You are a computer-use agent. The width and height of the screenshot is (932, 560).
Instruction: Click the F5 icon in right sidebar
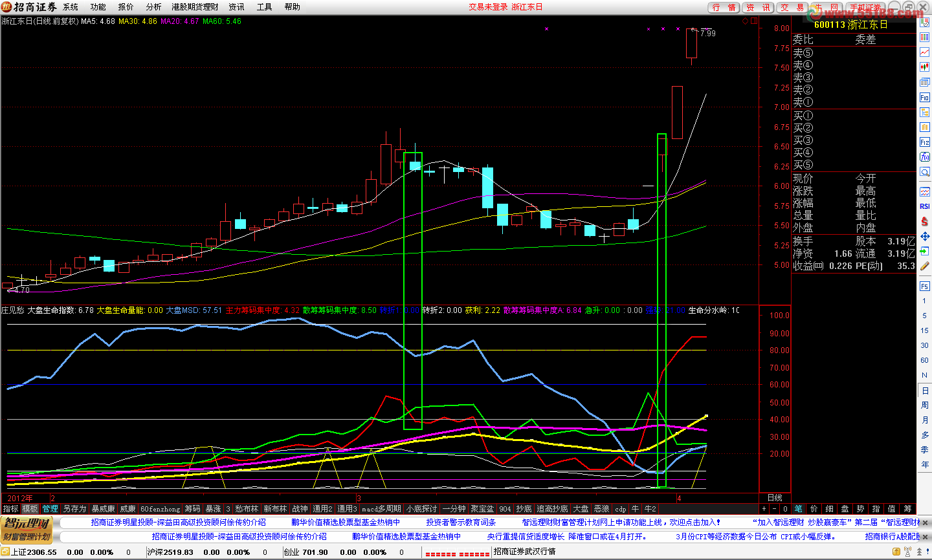coord(924,286)
